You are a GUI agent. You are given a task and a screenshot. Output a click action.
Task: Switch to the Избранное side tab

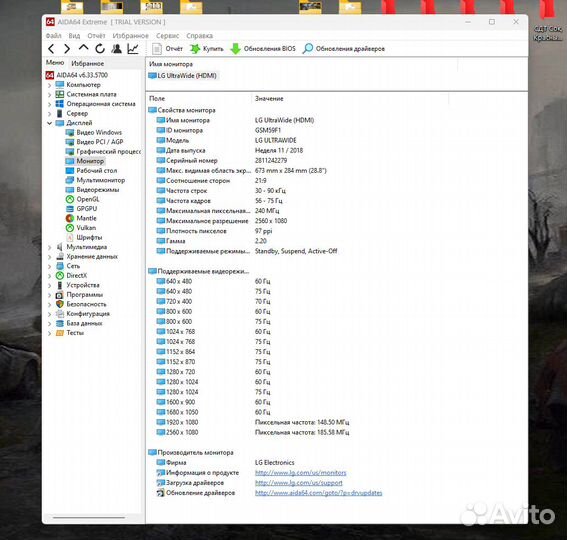pos(88,63)
